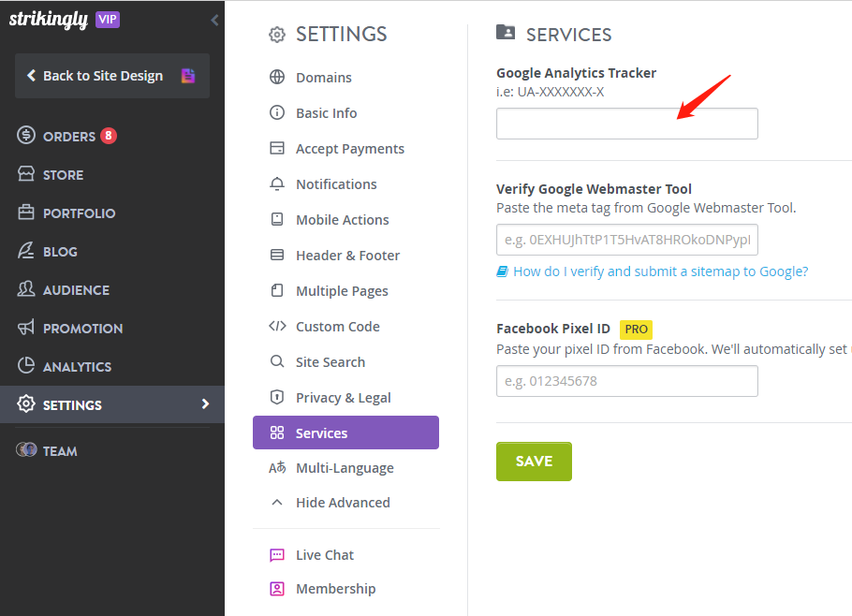852x616 pixels.
Task: Open PORTFOLIO in the sidebar
Action: pos(79,213)
